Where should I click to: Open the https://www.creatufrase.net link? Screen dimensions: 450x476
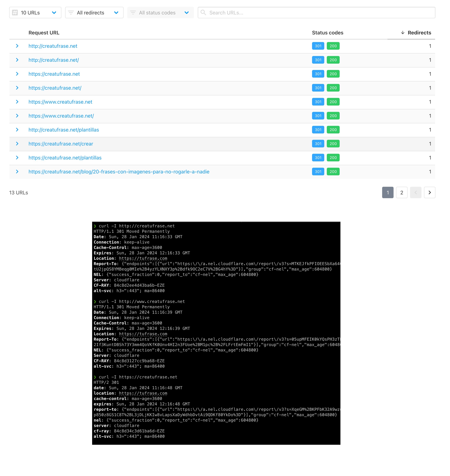click(60, 102)
